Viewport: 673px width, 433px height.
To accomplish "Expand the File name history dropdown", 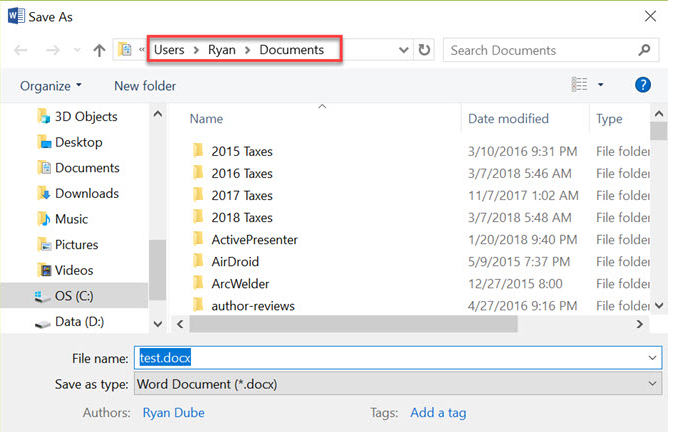I will click(x=653, y=357).
